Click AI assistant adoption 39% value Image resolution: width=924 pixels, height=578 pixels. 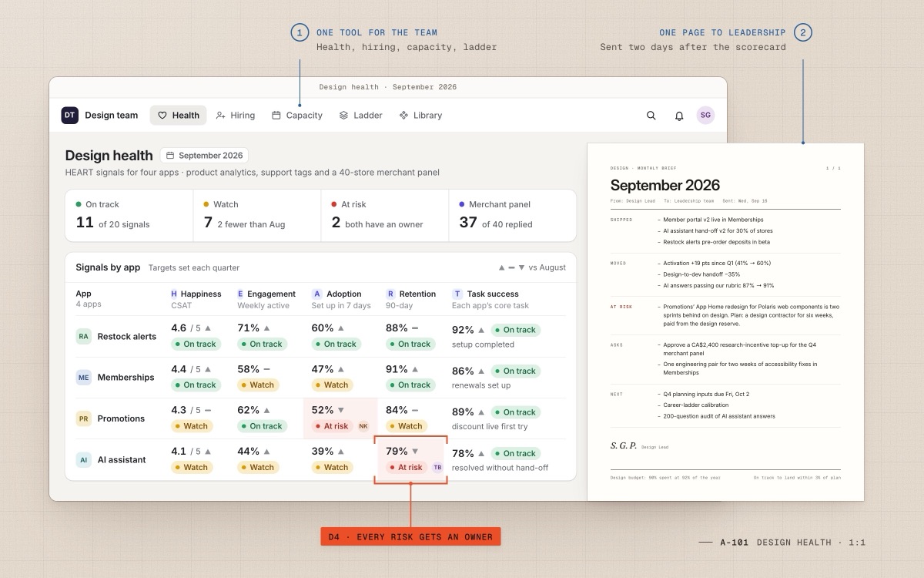(x=323, y=452)
